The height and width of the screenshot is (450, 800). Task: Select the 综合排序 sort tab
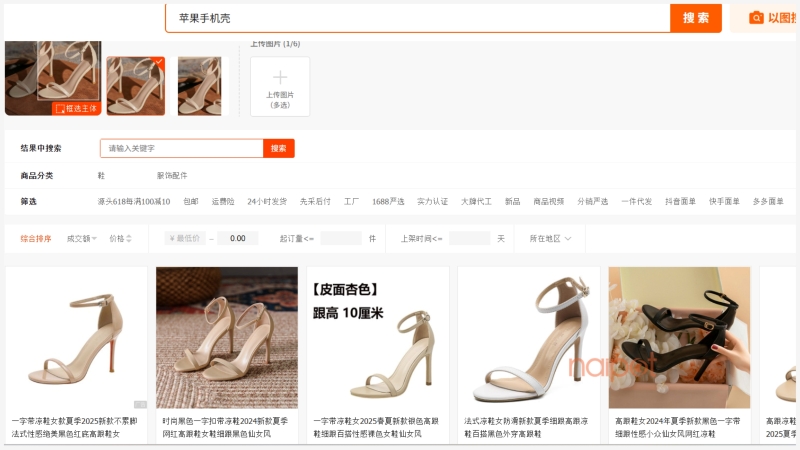coord(36,238)
